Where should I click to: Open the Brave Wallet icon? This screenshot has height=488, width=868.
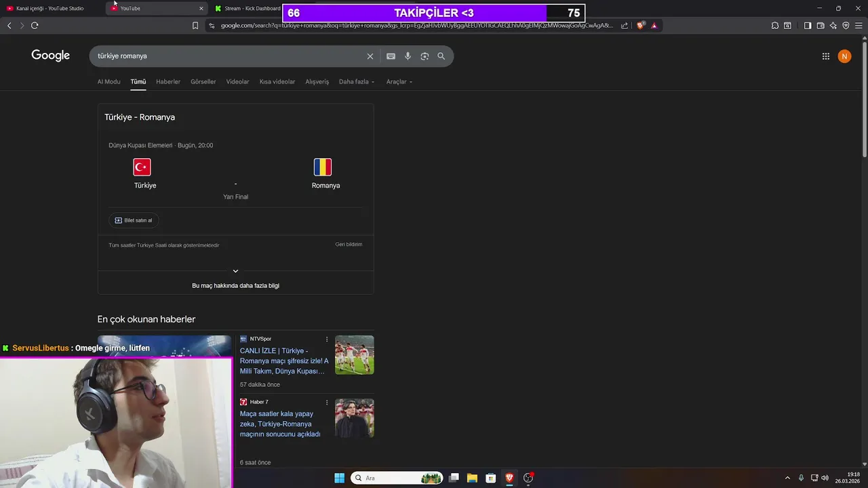[x=821, y=26]
